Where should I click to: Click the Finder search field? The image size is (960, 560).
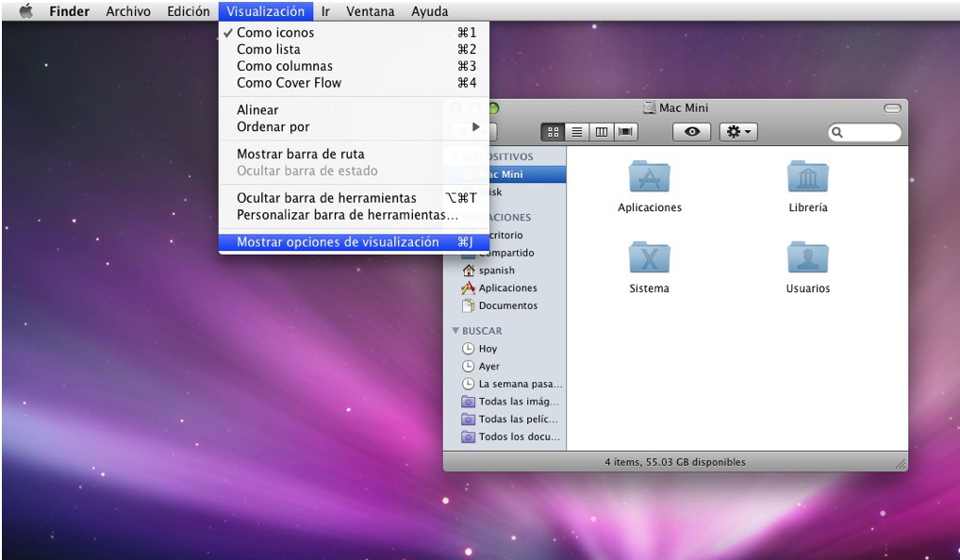865,132
